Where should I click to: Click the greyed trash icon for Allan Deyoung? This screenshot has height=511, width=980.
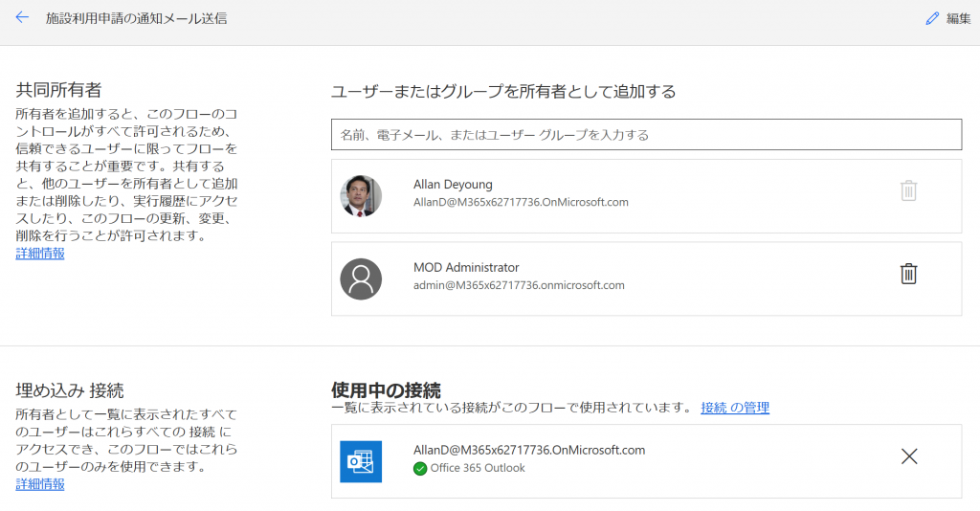click(x=908, y=190)
